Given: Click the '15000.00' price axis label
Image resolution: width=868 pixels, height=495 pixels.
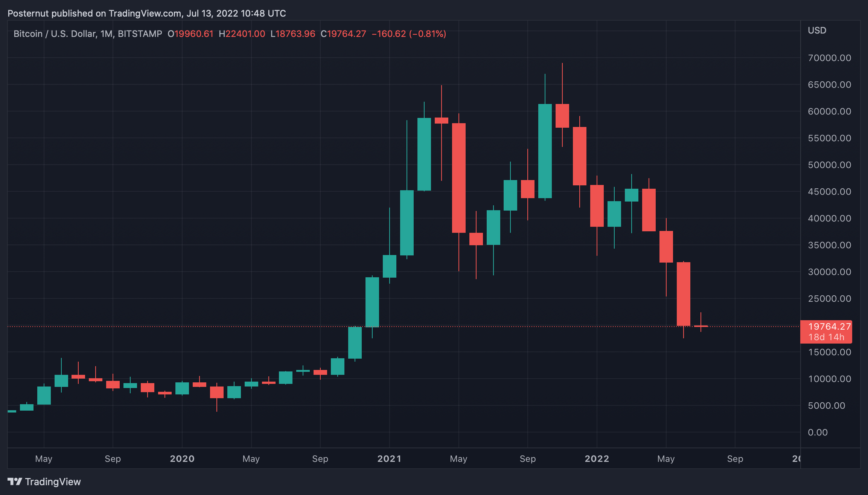Looking at the screenshot, I should 830,352.
